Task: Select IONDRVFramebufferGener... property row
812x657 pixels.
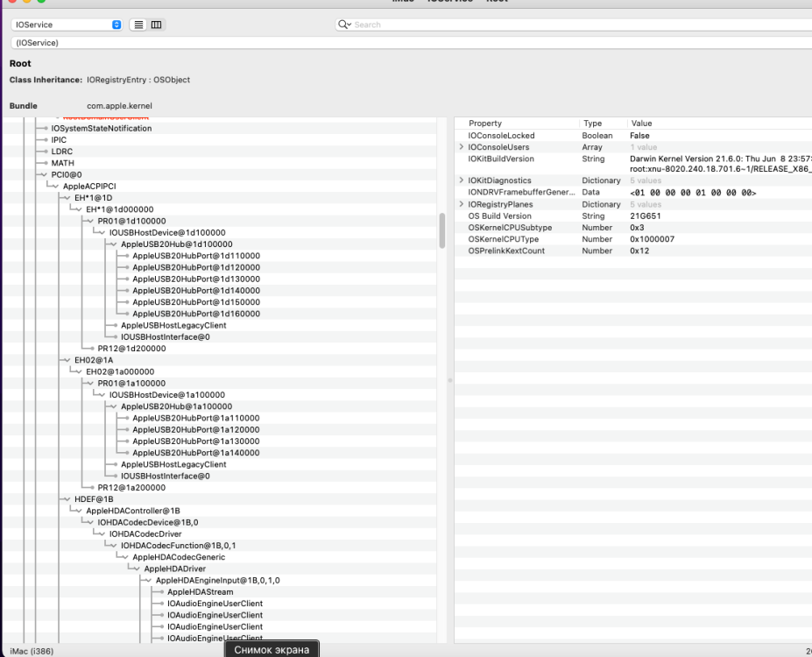Action: click(x=632, y=192)
